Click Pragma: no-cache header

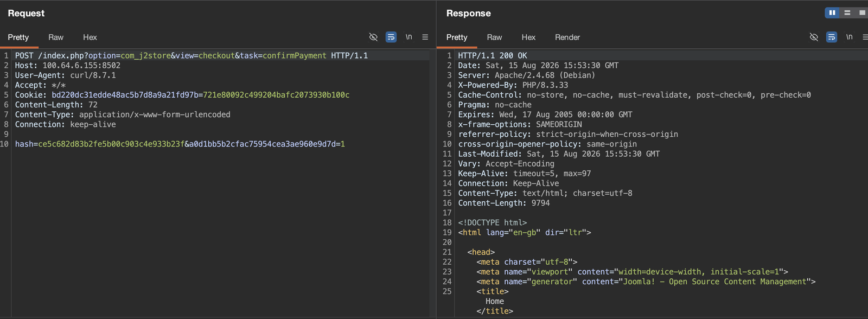(495, 104)
